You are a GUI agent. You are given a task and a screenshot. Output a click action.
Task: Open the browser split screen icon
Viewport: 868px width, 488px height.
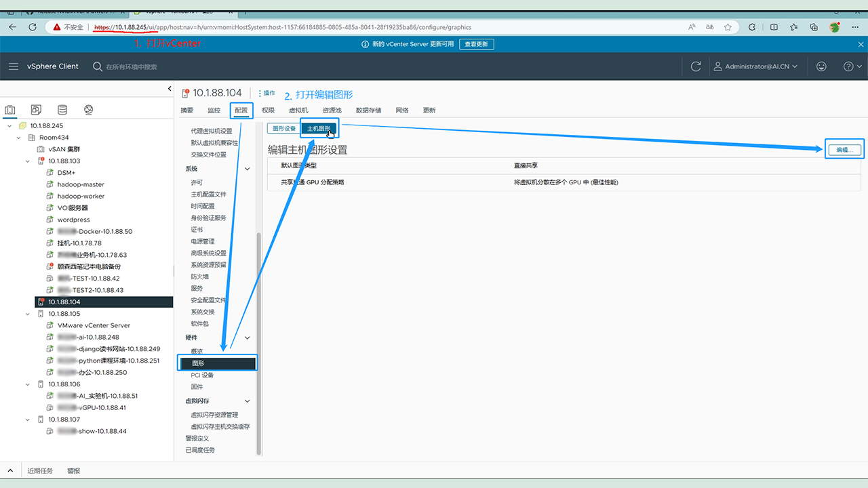click(x=774, y=27)
